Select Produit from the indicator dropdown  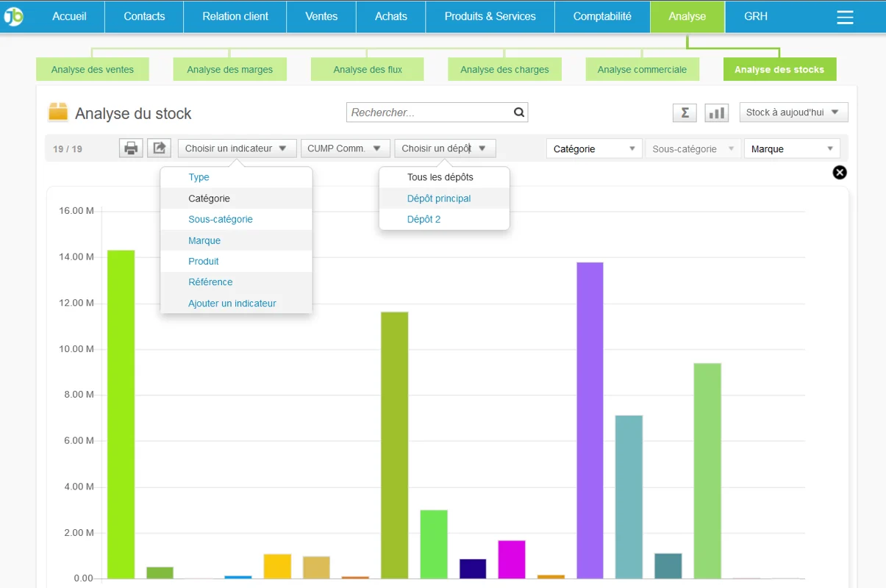204,261
